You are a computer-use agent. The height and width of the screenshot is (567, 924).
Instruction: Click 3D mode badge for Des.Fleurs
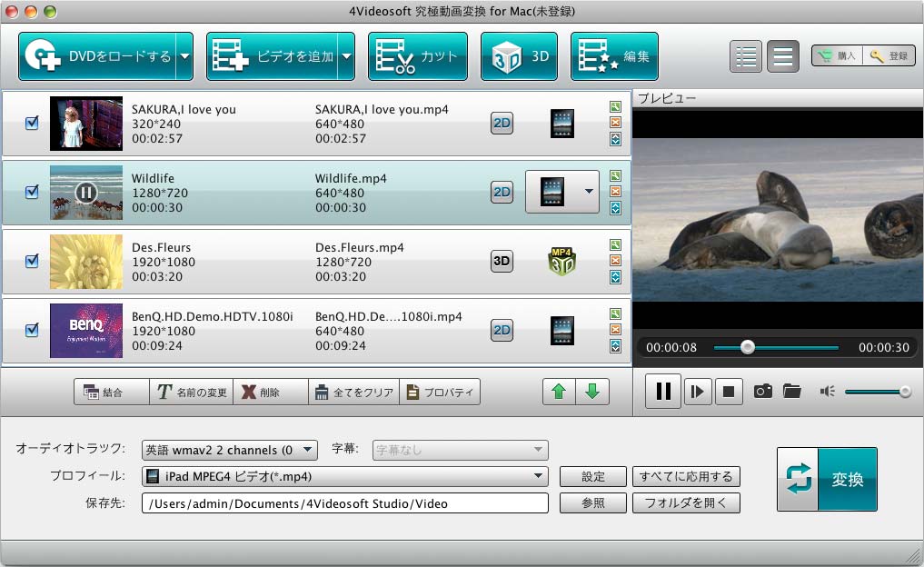(x=502, y=261)
